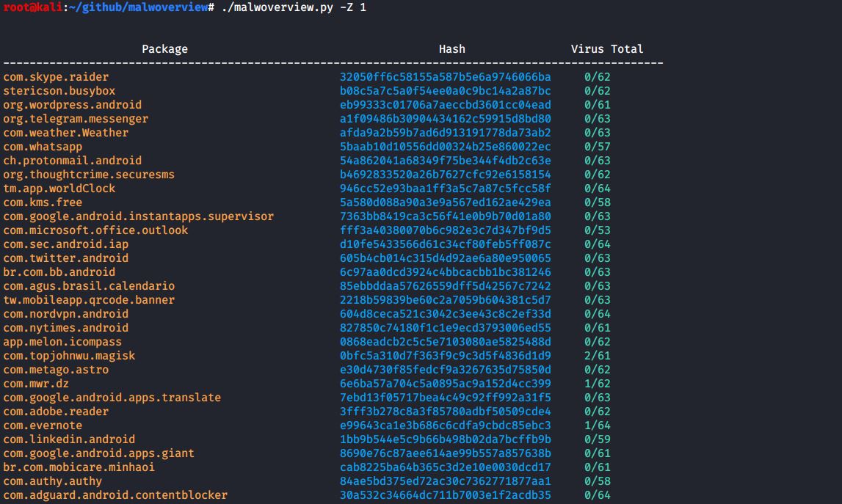The image size is (842, 504).
Task: Click the Virus Total column header
Action: coord(607,49)
